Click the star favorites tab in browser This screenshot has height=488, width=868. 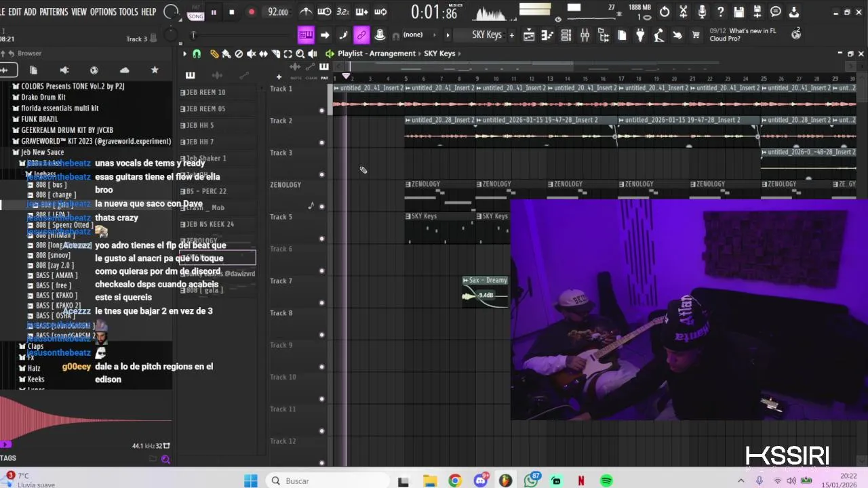(x=155, y=70)
